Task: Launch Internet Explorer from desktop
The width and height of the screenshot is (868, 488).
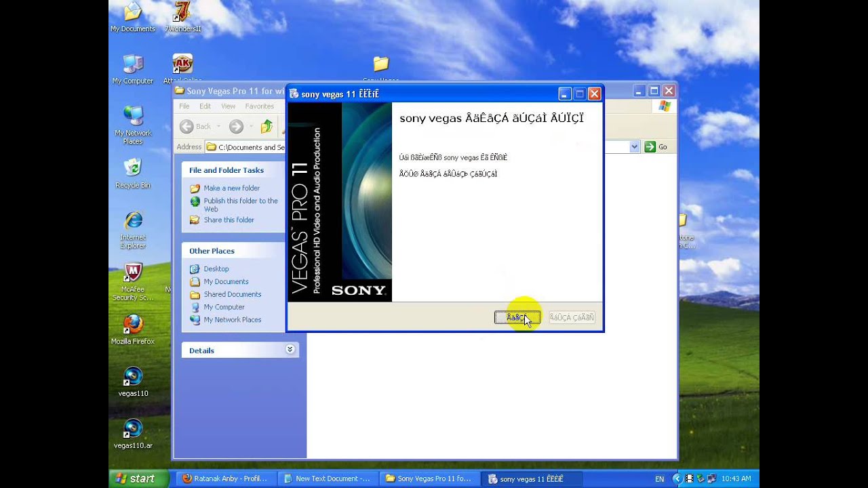Action: 133,230
